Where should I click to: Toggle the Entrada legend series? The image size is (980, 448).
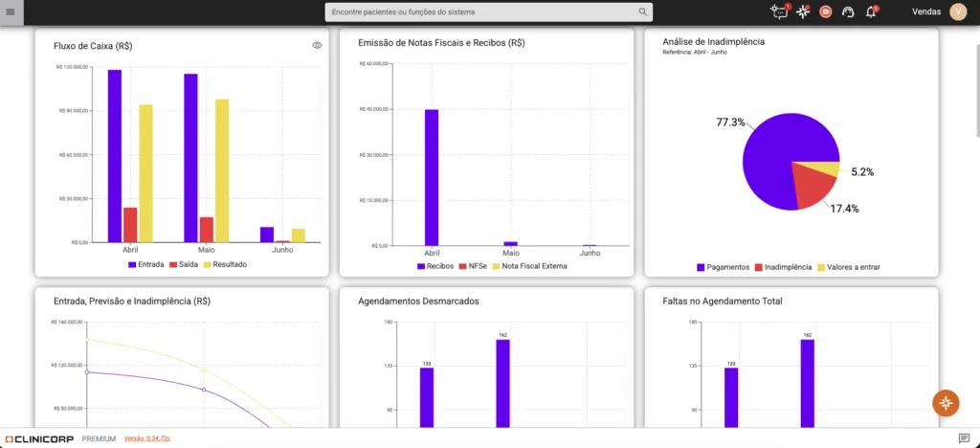[146, 264]
